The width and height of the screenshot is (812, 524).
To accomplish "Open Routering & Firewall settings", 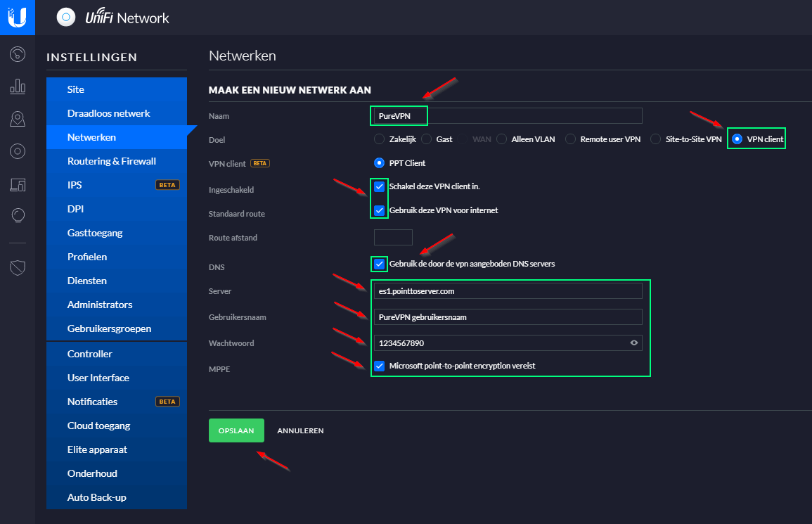I will point(111,161).
